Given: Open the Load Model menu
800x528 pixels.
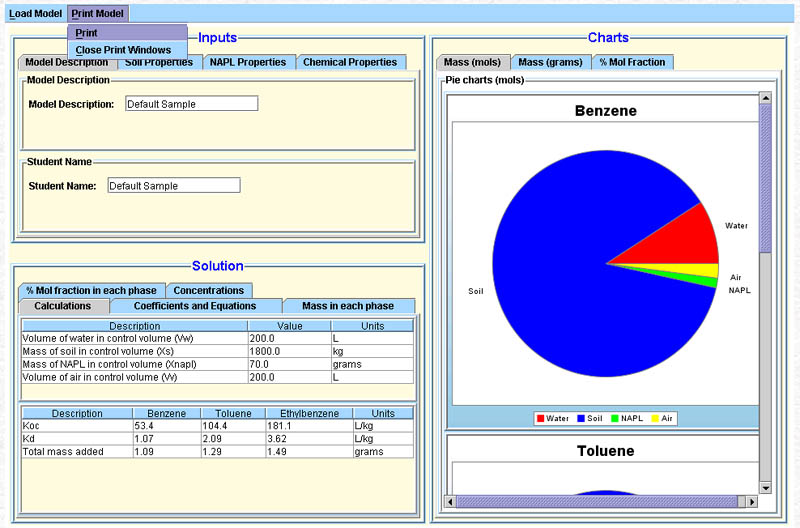Looking at the screenshot, I should tap(35, 14).
